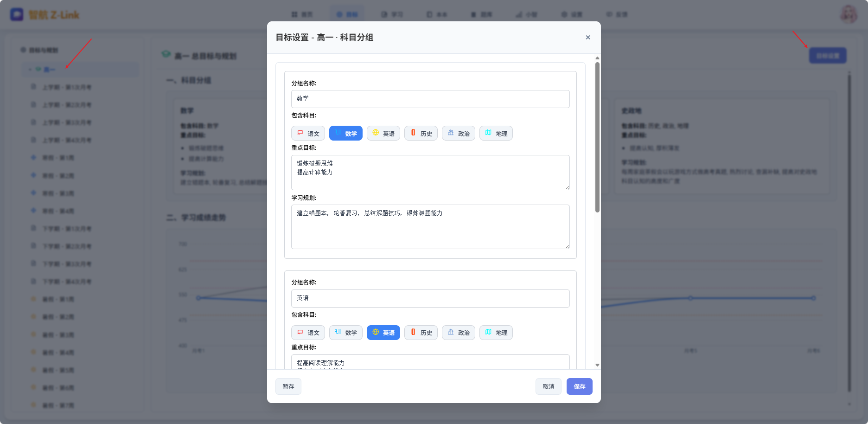Click the dialog scrollbar thumb
868x424 pixels.
597,137
